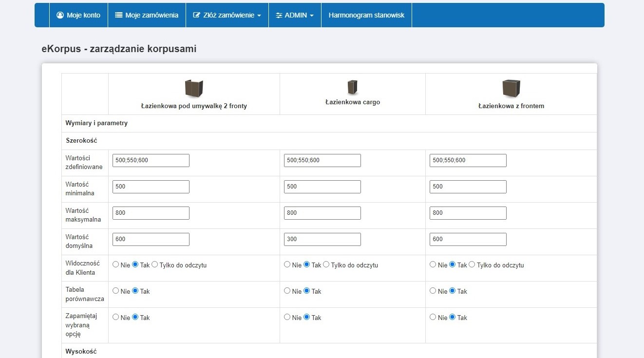Click Wartość domyślna field for Łazienkowa z frontem
The width and height of the screenshot is (644, 358).
coord(468,239)
